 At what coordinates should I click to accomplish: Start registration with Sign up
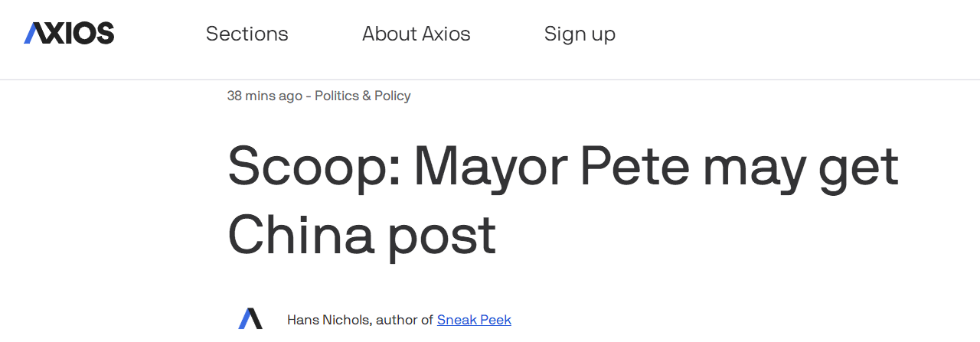coord(580,34)
